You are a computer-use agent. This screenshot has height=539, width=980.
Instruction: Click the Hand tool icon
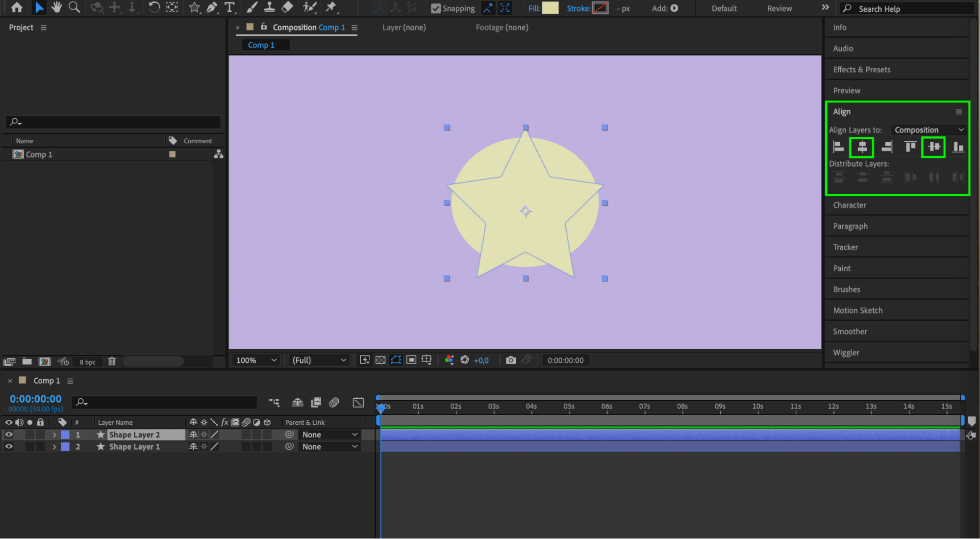point(57,7)
